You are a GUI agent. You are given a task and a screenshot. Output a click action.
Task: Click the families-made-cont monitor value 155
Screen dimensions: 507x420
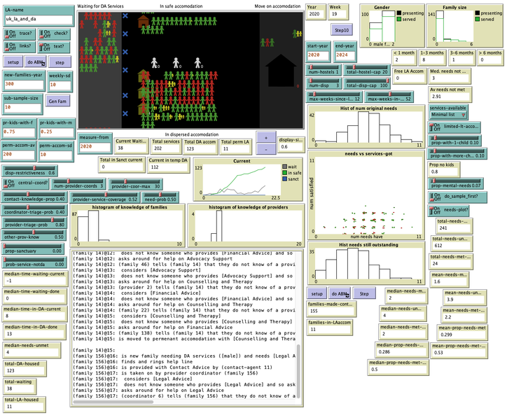[x=331, y=311]
